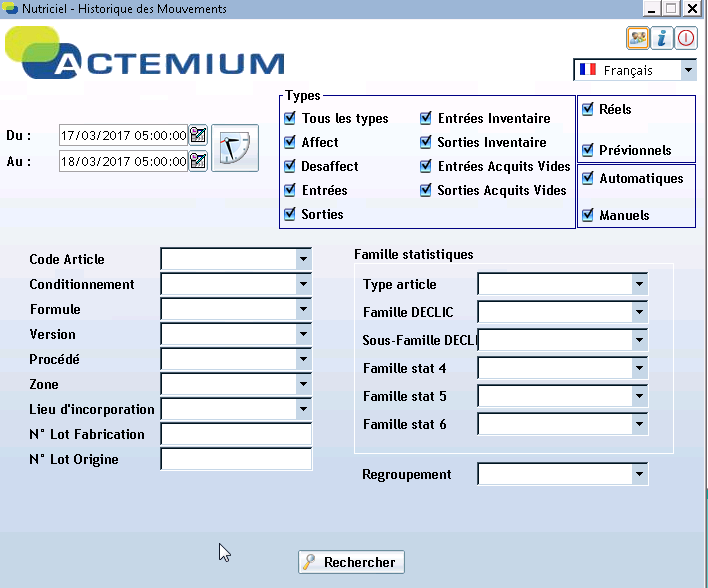
Task: Close the Historique des Mouvements window
Action: pos(692,8)
